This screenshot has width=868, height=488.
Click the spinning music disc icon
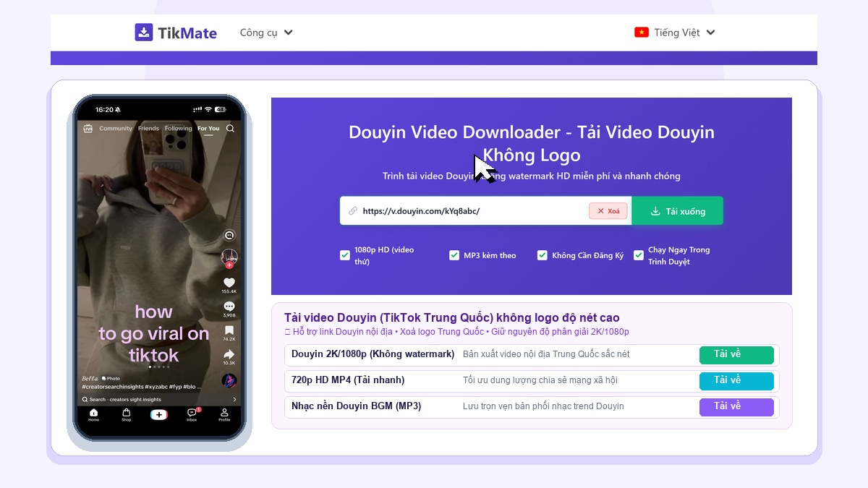[229, 380]
